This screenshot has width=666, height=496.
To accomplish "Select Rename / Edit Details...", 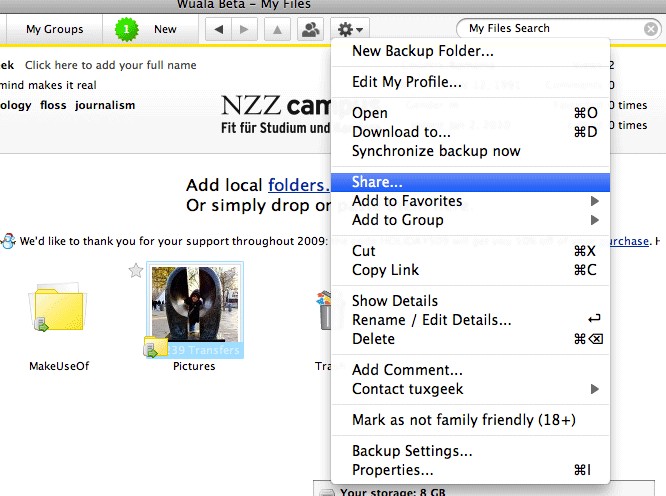I will [x=470, y=320].
